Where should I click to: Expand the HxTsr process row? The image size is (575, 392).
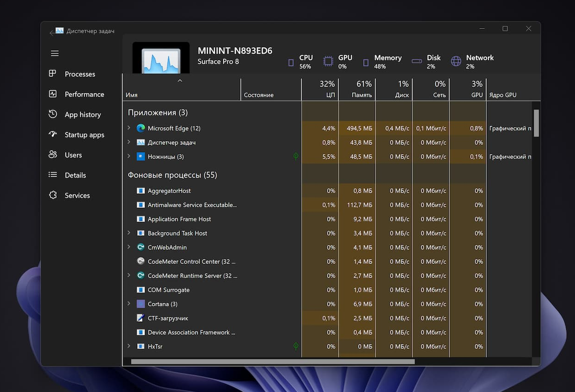tap(129, 346)
